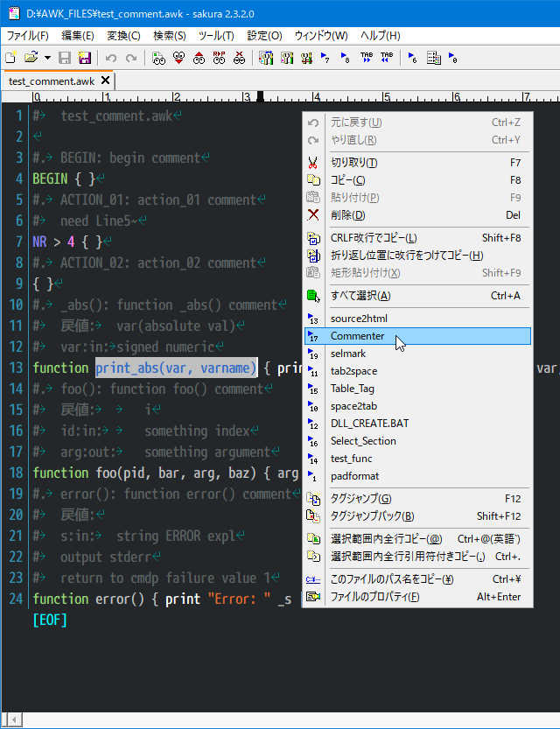Open the 検索(S) menu
Viewport: 560px width, 729px height.
tap(170, 36)
